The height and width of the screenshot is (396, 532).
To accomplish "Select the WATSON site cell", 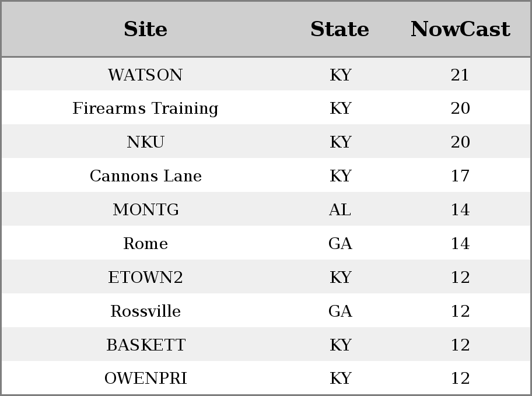I will coord(145,75).
